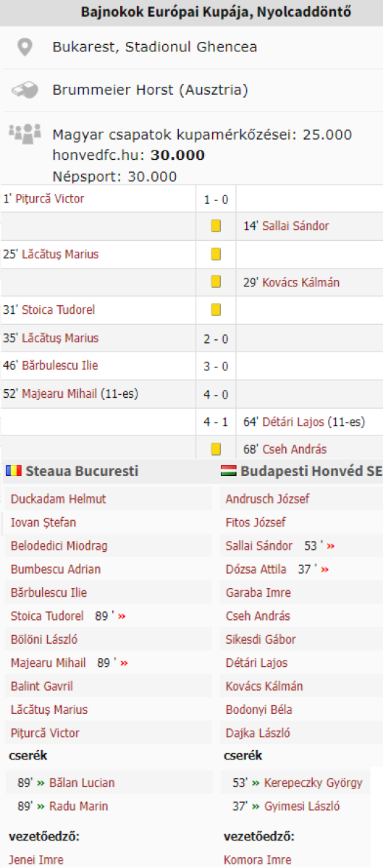Open Détári Lajos penalty scorer link
The height and width of the screenshot is (868, 383).
pos(293,422)
